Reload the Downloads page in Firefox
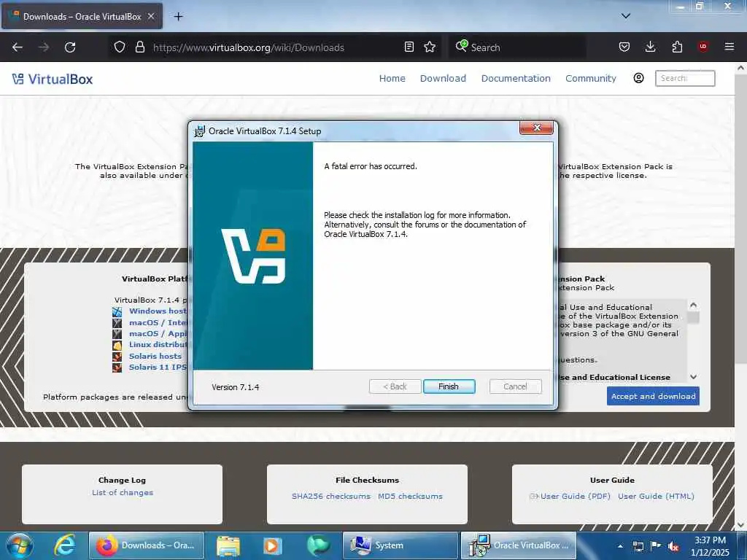747x560 pixels. click(x=70, y=47)
